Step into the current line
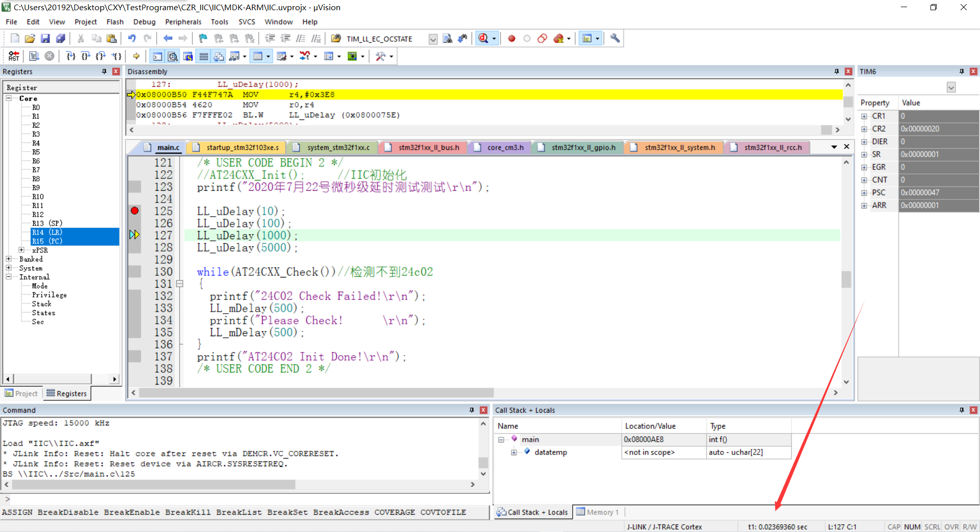 [x=71, y=56]
